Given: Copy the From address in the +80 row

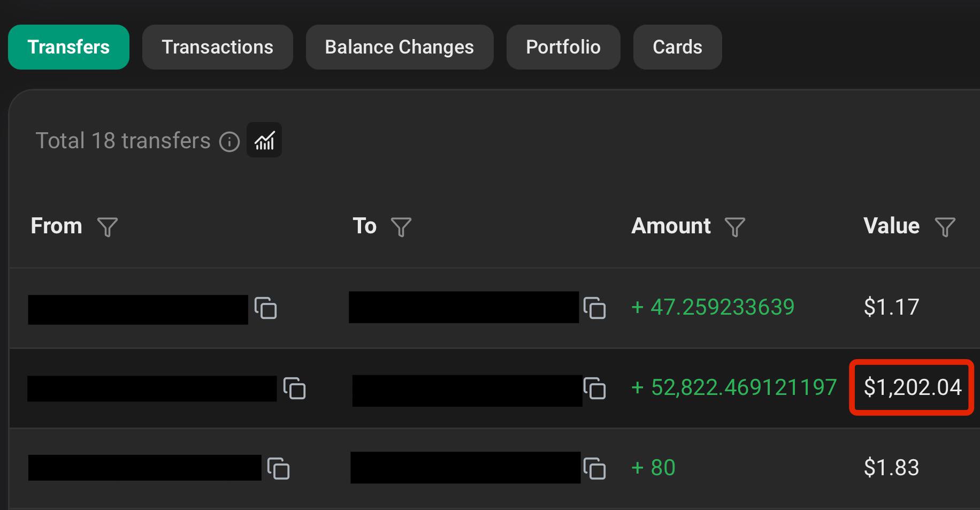Looking at the screenshot, I should (278, 468).
